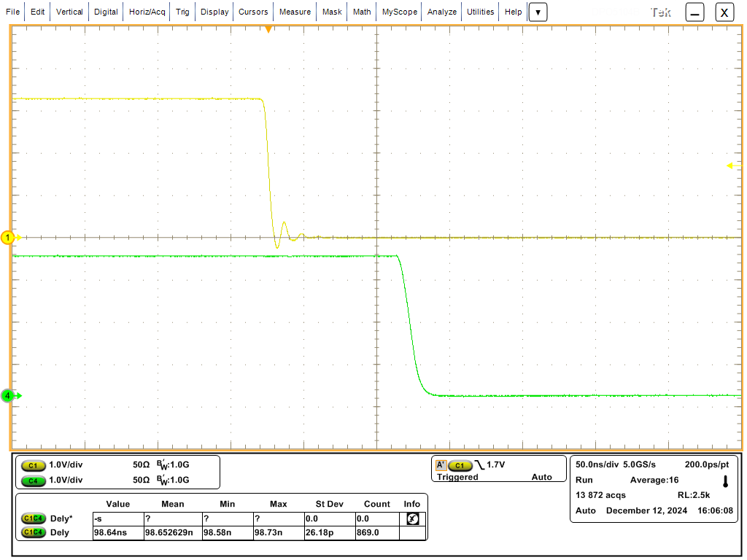Image resolution: width=747 pixels, height=560 pixels.
Task: Click the channel 1 reference marker on the left graticule edge
Action: coord(7,237)
